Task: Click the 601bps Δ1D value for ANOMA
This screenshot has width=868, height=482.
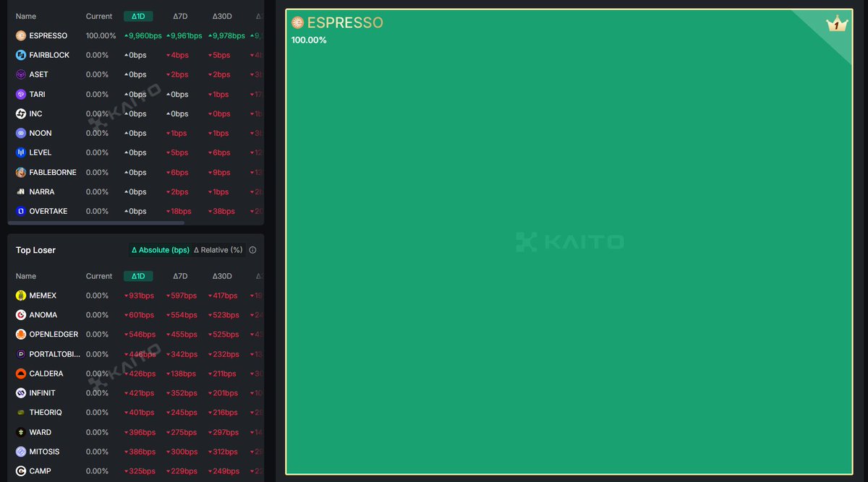Action: (x=140, y=315)
